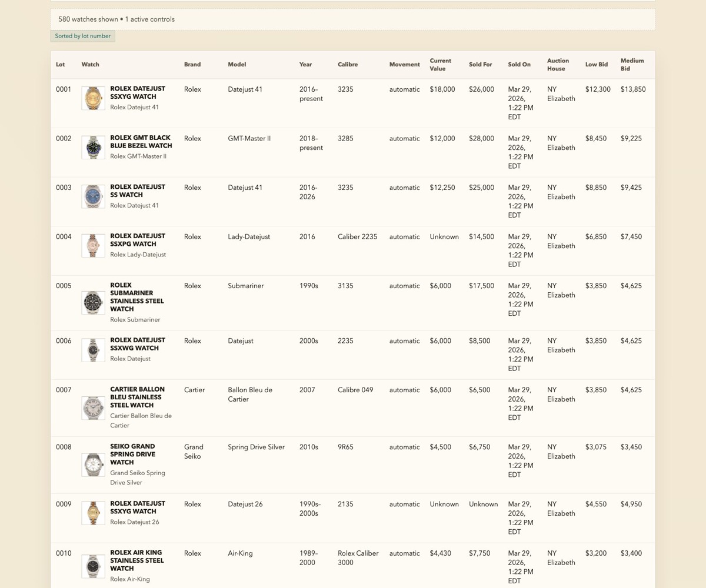
Task: Click the Grand Seiko thumbnail on lot 0008
Action: (93, 465)
